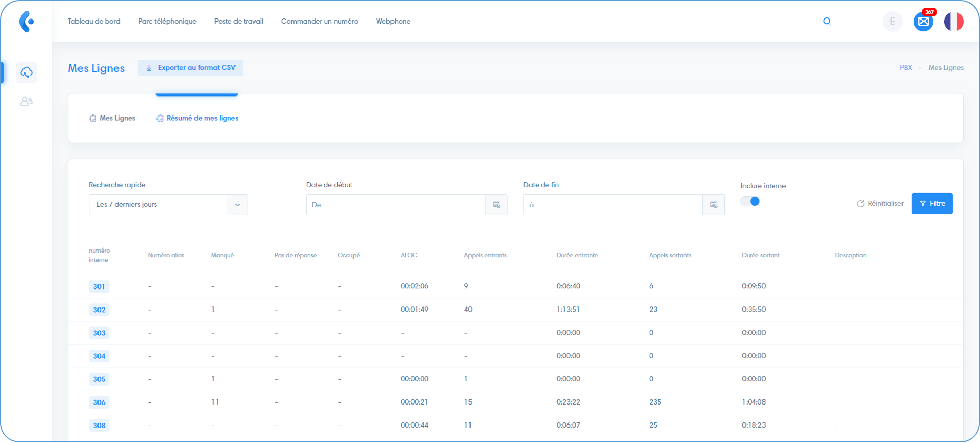980x443 pixels.
Task: Open internal line 306 link
Action: (x=99, y=402)
